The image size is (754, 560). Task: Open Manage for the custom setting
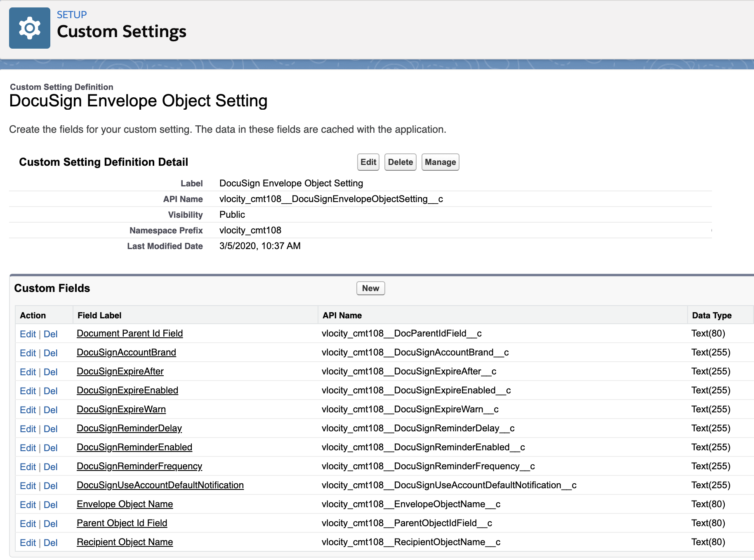coord(440,162)
